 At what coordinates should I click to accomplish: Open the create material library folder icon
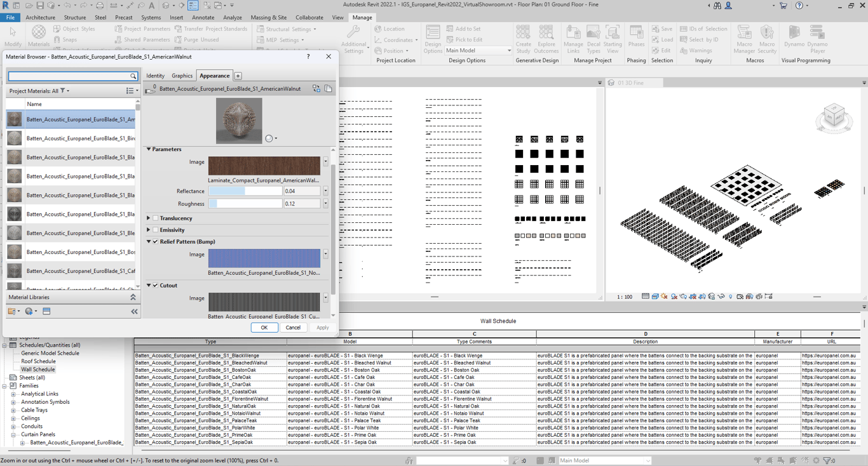click(x=13, y=312)
